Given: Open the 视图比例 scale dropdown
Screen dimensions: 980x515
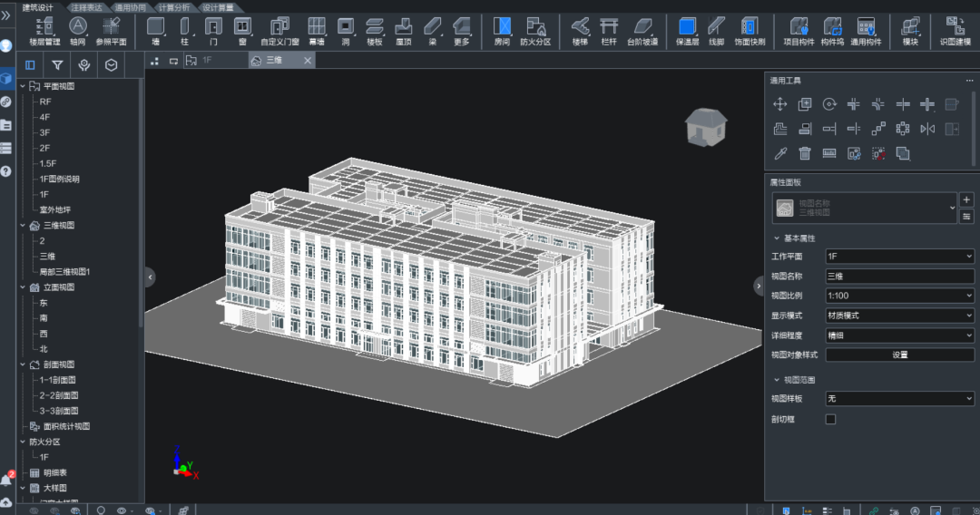Looking at the screenshot, I should (900, 296).
